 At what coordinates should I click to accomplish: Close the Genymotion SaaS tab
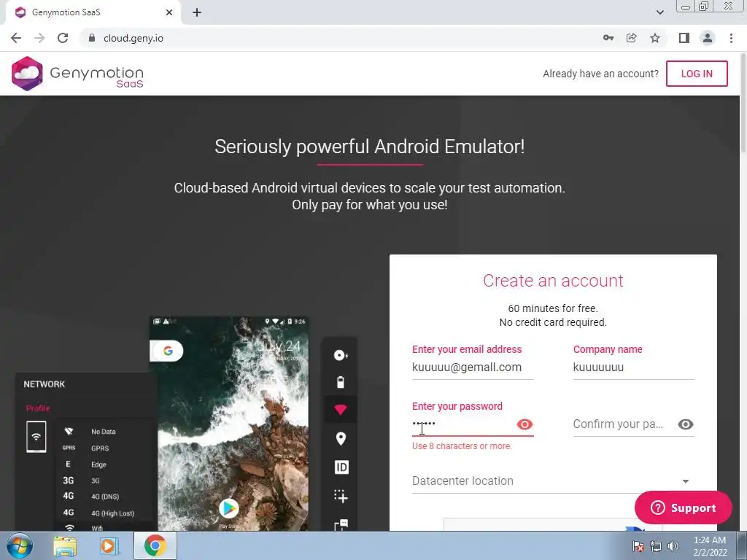click(x=169, y=12)
